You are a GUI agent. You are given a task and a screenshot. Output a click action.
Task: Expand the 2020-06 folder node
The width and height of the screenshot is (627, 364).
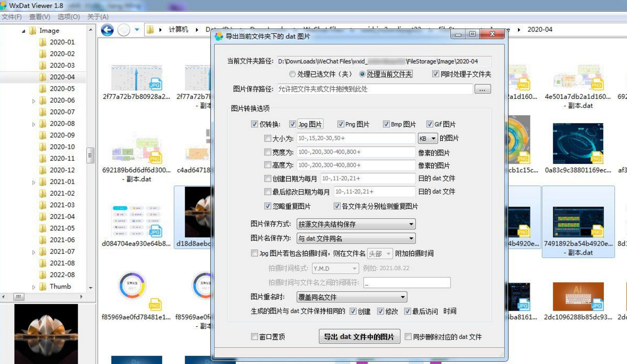click(34, 101)
